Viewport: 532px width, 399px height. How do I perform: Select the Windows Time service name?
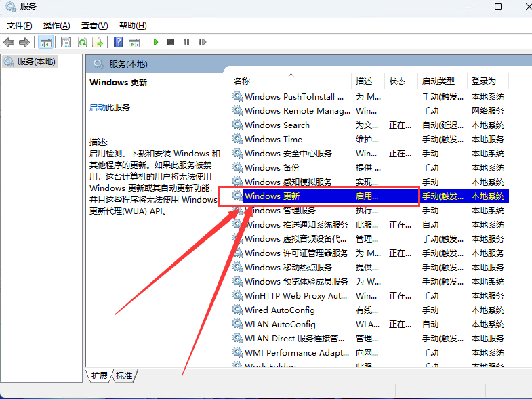[x=273, y=140]
